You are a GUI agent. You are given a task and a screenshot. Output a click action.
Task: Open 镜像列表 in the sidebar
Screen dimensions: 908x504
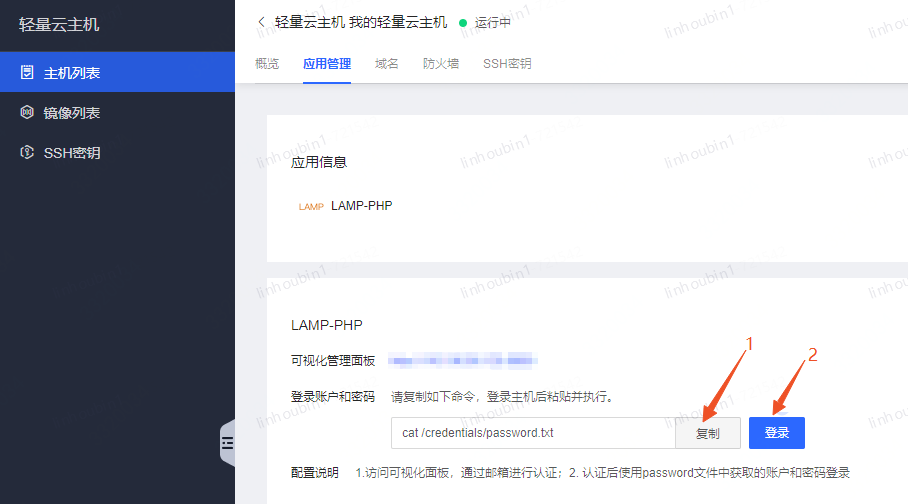tap(118, 112)
